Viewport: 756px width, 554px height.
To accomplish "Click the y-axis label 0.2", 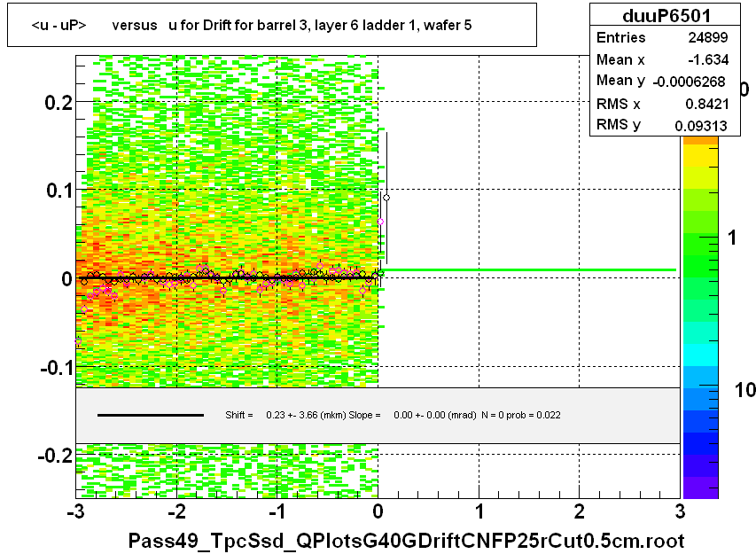I will (58, 102).
